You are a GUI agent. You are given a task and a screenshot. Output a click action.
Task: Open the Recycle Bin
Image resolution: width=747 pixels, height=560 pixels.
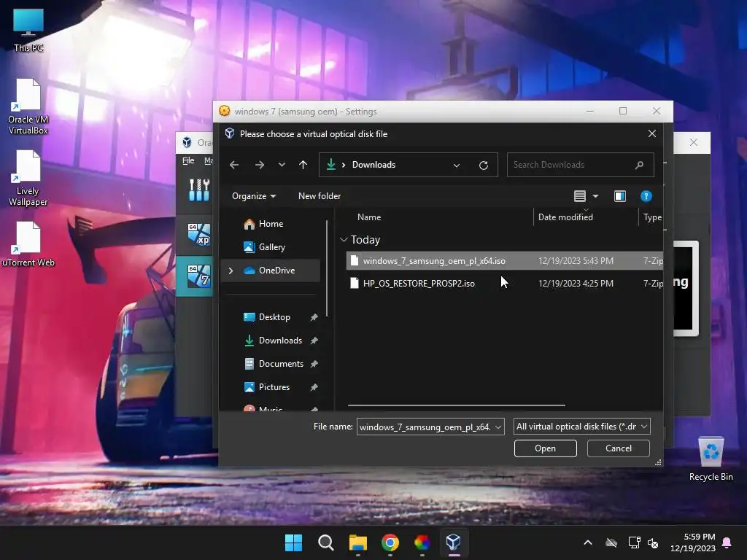[x=711, y=459]
